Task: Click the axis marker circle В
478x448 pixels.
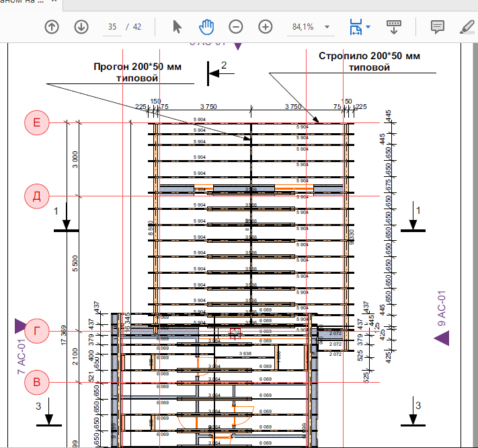Action: [x=36, y=382]
